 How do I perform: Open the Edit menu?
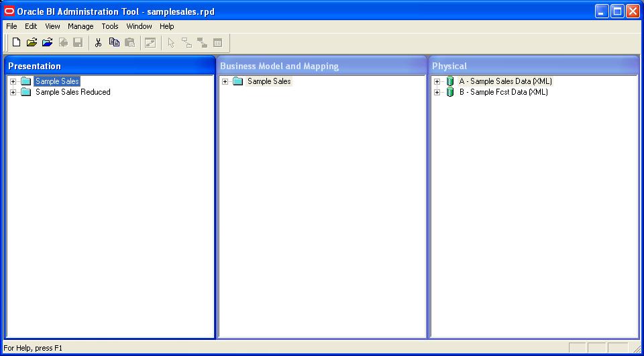pyautogui.click(x=31, y=26)
